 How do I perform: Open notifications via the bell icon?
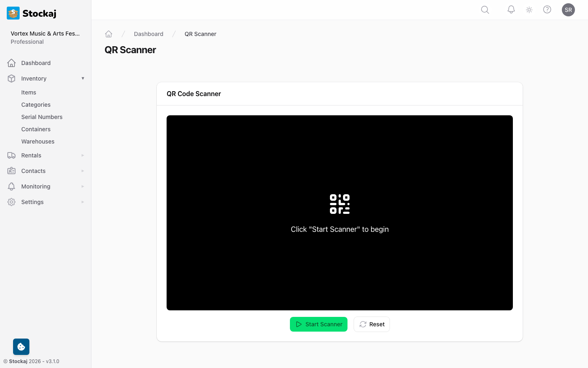(x=511, y=10)
